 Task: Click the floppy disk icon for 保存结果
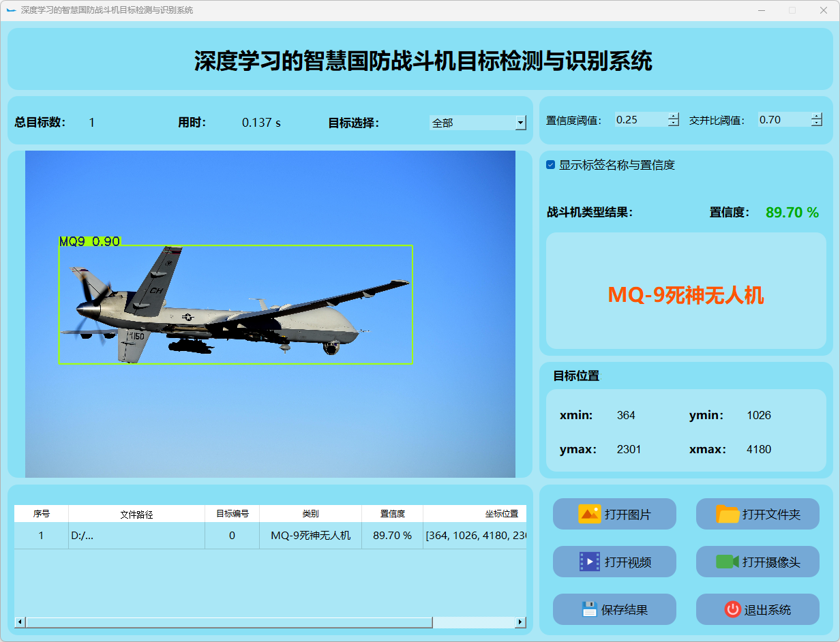[x=589, y=609]
